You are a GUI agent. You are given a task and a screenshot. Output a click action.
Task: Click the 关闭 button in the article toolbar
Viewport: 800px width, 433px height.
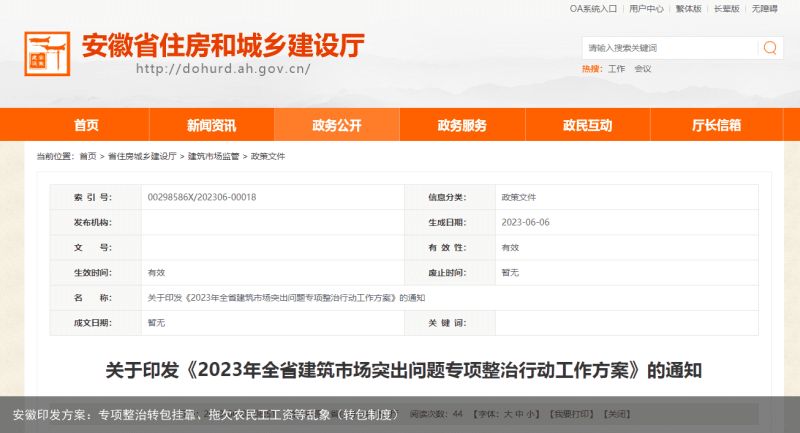616,414
